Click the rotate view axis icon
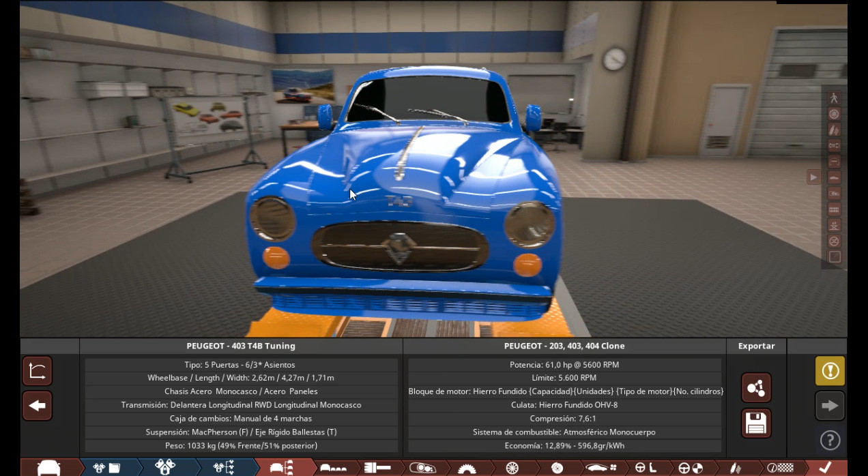The width and height of the screenshot is (868, 476). click(x=38, y=372)
